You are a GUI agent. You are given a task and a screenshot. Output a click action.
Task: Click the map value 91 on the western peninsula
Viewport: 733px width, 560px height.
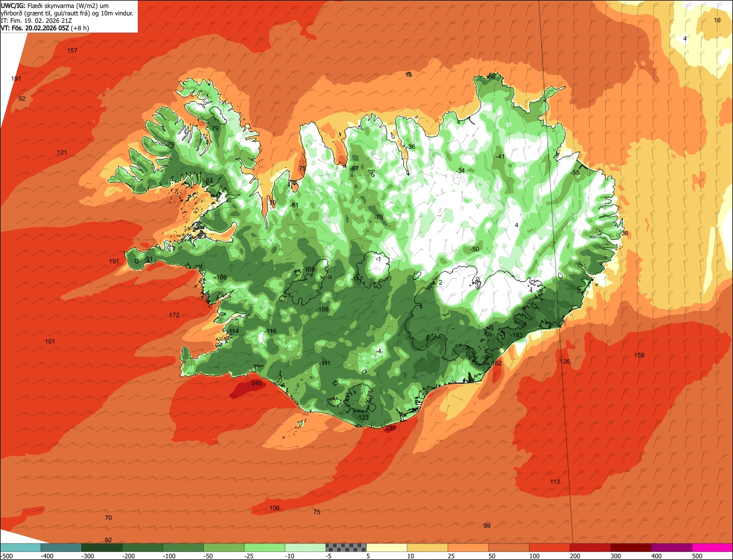click(149, 260)
